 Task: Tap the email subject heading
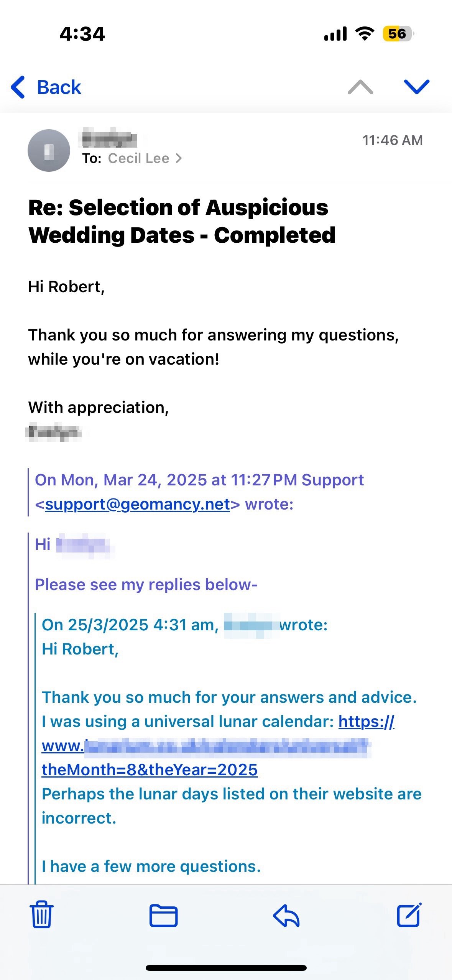[182, 221]
